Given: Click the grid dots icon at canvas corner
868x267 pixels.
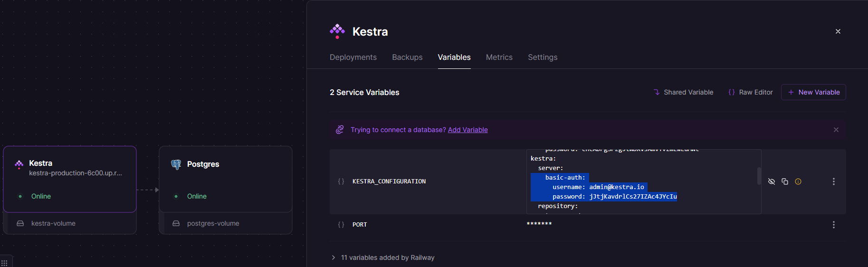Looking at the screenshot, I should (x=4, y=263).
